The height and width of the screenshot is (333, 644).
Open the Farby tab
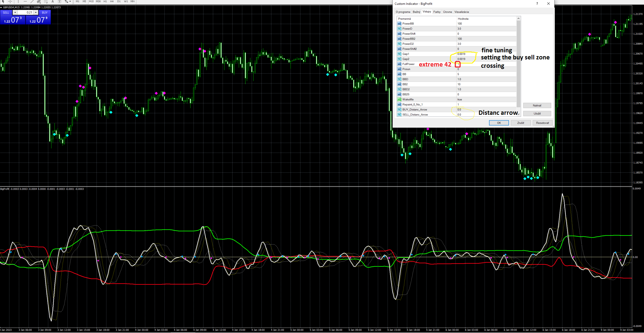(x=437, y=12)
